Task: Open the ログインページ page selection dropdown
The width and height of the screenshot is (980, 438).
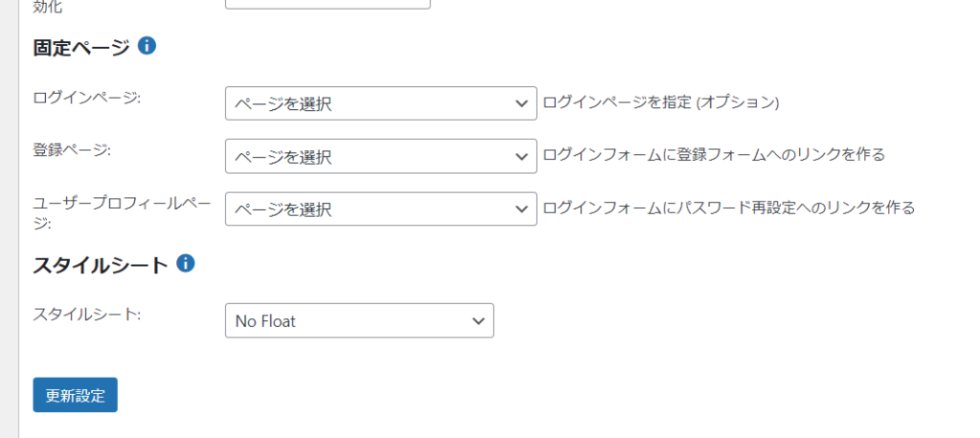Action: (x=381, y=103)
